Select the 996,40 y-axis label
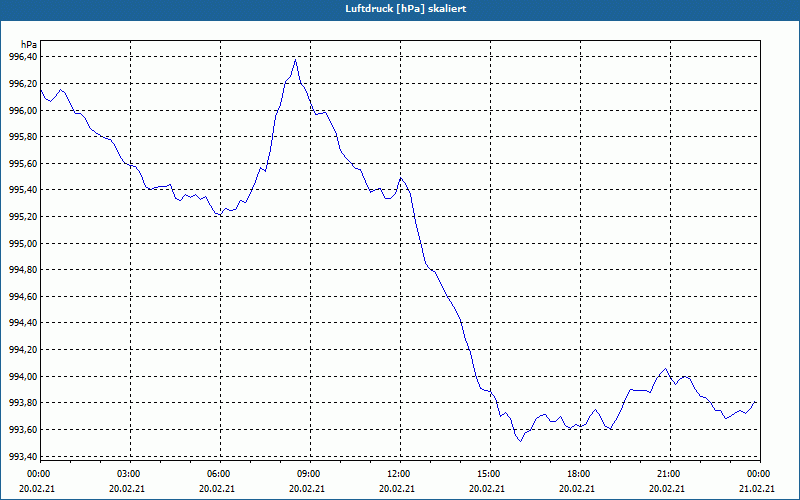This screenshot has width=800, height=500. tap(23, 57)
